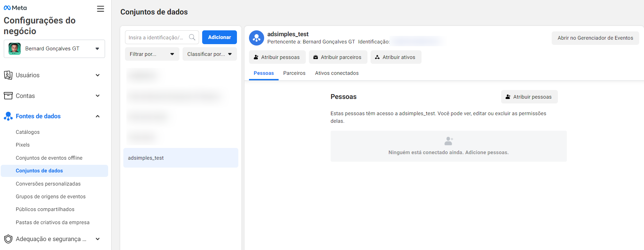644x250 pixels.
Task: Click the top Atribuir pessoas button
Action: coord(277,57)
